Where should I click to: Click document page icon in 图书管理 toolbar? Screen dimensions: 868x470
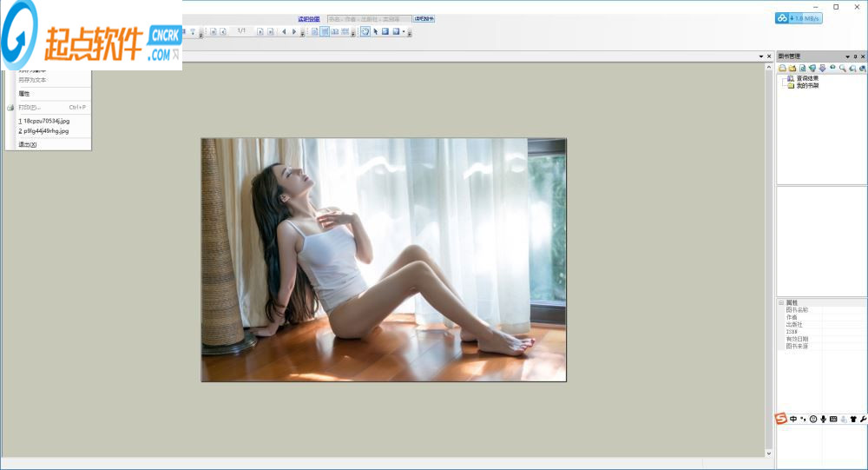[x=803, y=68]
